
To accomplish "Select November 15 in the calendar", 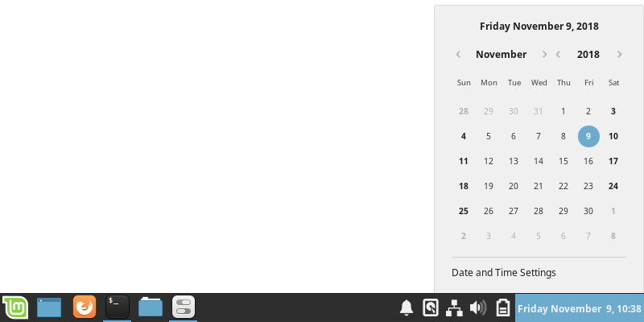I will [563, 162].
